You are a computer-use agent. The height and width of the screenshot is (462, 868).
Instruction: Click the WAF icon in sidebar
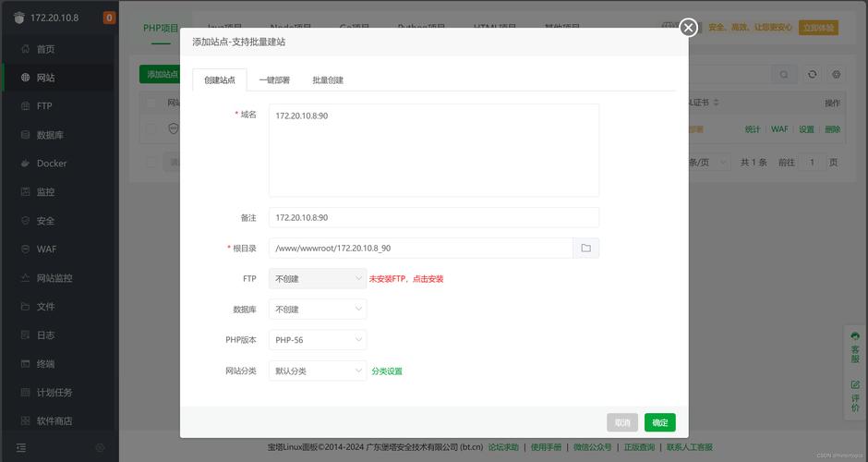coord(25,249)
